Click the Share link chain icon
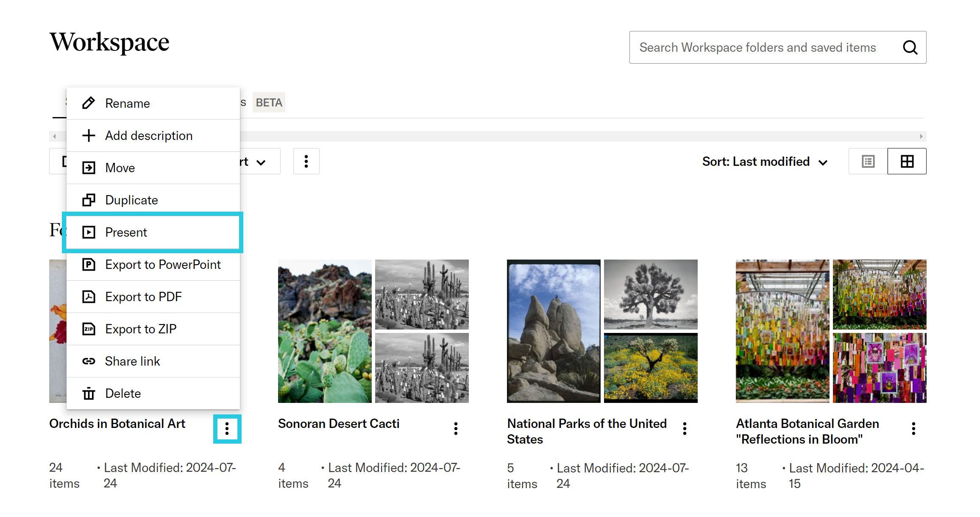This screenshot has width=980, height=517. 89,361
